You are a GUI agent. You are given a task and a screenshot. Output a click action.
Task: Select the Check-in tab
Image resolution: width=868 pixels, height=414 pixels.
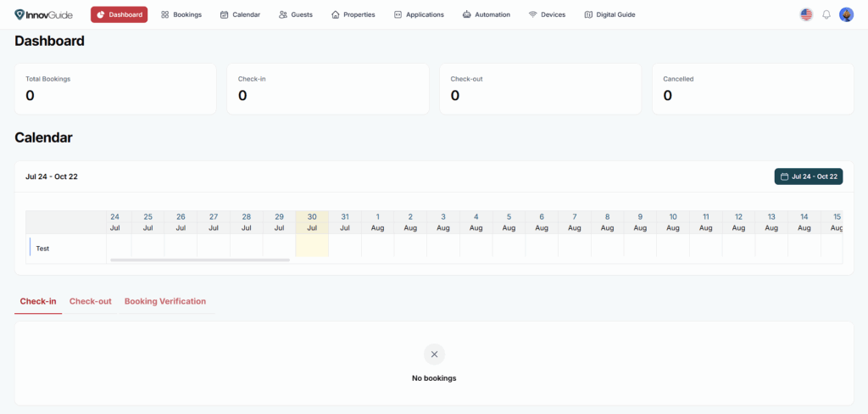pyautogui.click(x=38, y=301)
